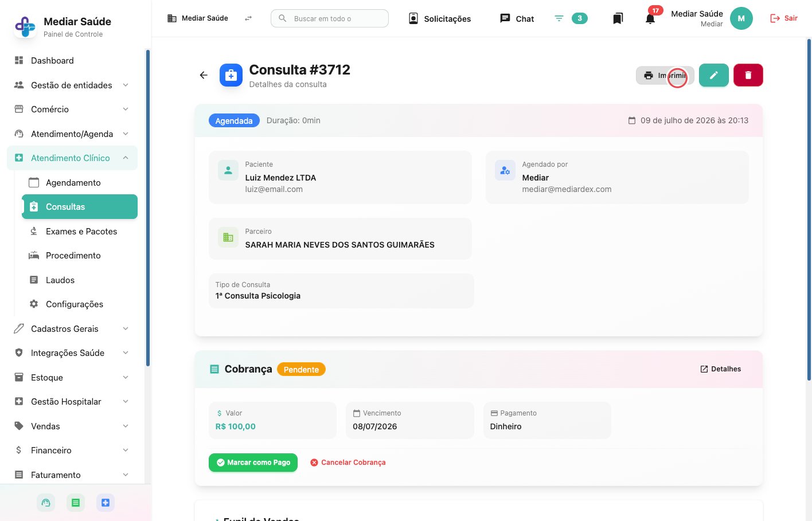Expand the Financeiro sidebar section
Viewport: 812px width, 521px height.
pyautogui.click(x=72, y=451)
